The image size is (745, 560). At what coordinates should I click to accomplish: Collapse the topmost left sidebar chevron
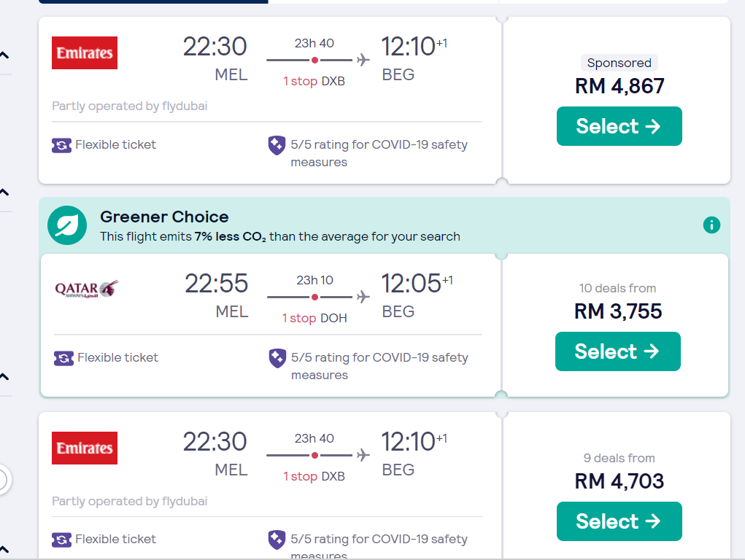(x=4, y=55)
